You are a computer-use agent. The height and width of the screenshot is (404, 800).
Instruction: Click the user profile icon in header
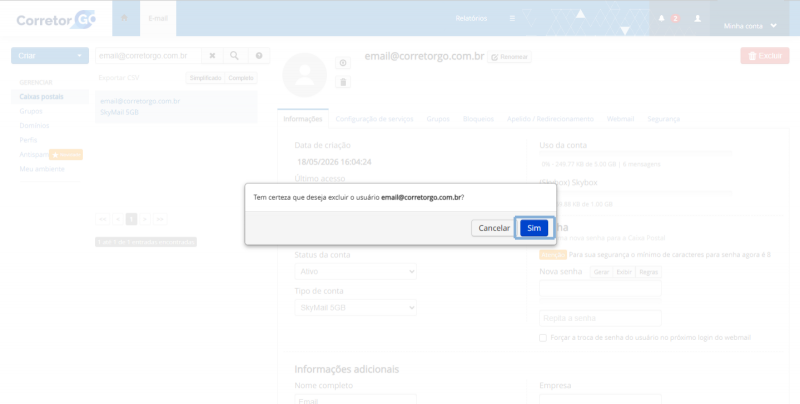point(697,18)
